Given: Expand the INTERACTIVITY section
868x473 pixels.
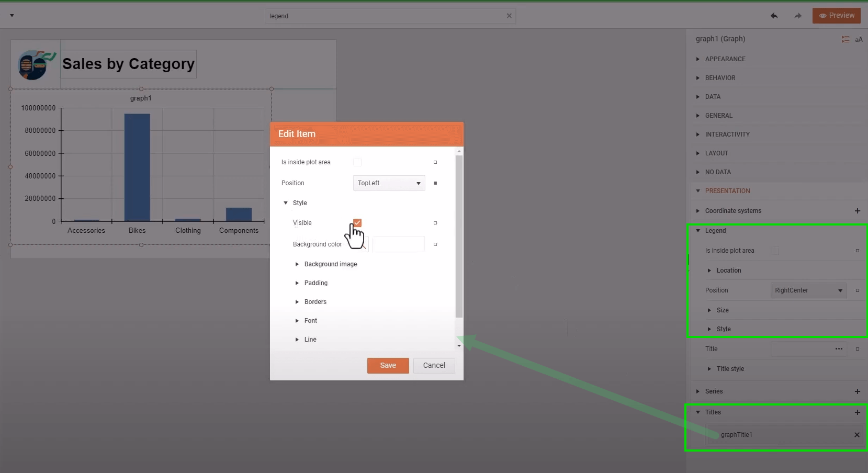Looking at the screenshot, I should pos(727,134).
